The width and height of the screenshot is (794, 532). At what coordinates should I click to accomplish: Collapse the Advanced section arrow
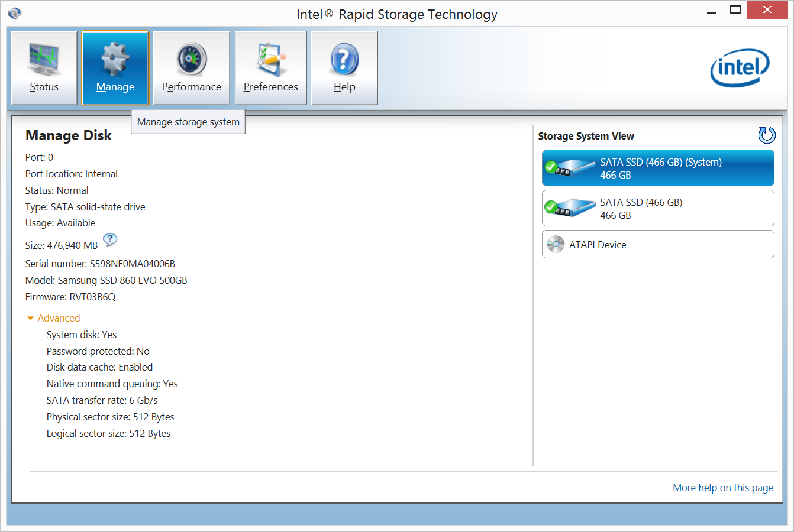31,319
